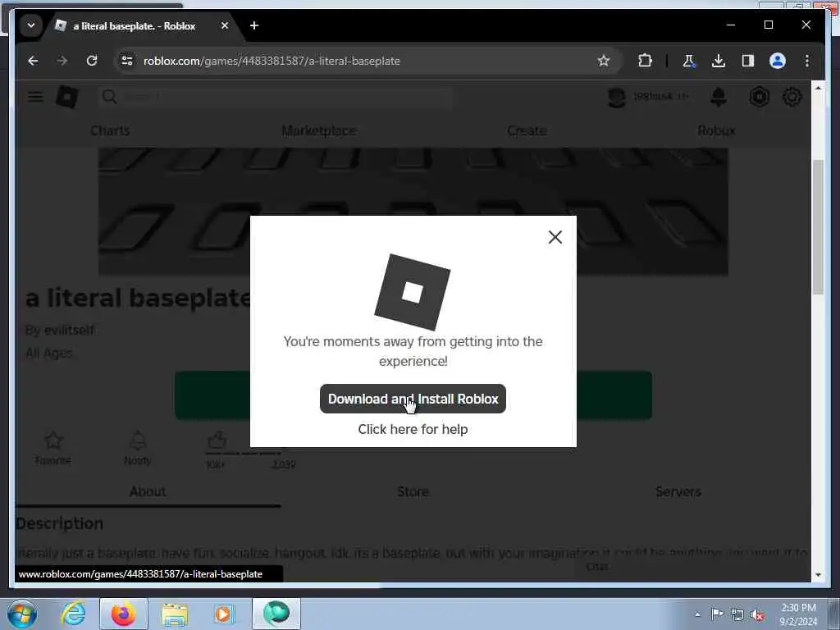
Task: Open Firefox from taskbar
Action: click(124, 614)
